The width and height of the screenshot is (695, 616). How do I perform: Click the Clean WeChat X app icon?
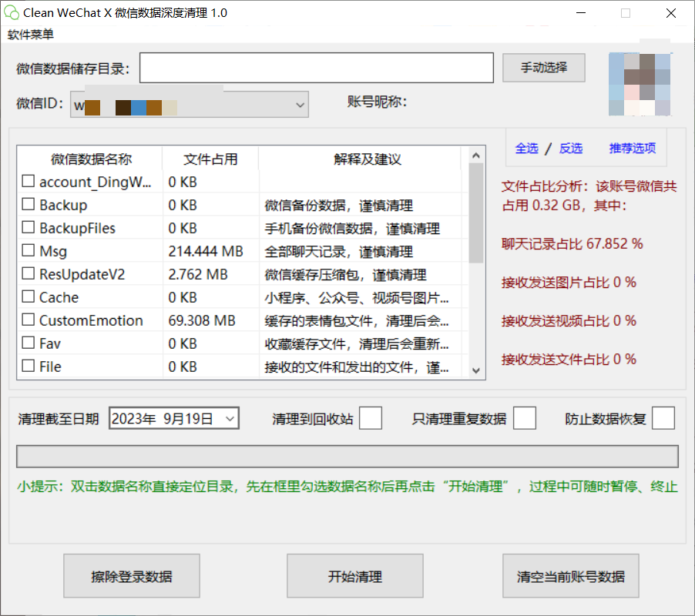[12, 13]
